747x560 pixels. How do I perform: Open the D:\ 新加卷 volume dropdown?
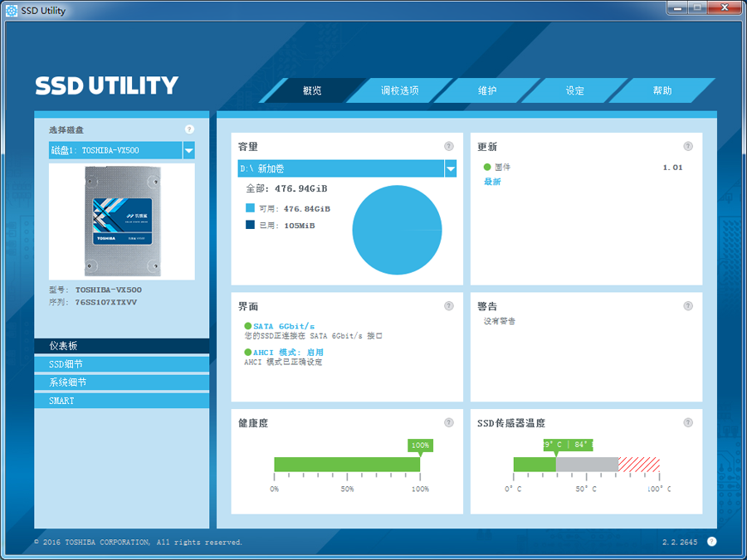(x=451, y=169)
